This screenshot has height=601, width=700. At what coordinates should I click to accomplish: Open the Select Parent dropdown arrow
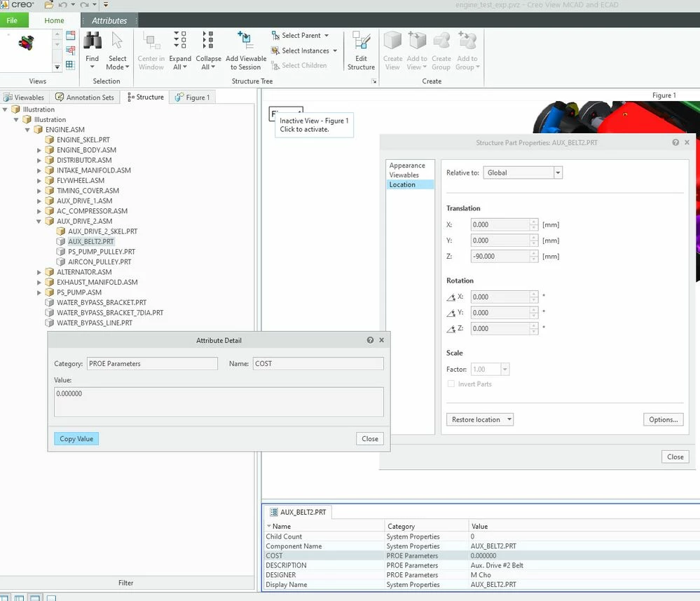[327, 35]
